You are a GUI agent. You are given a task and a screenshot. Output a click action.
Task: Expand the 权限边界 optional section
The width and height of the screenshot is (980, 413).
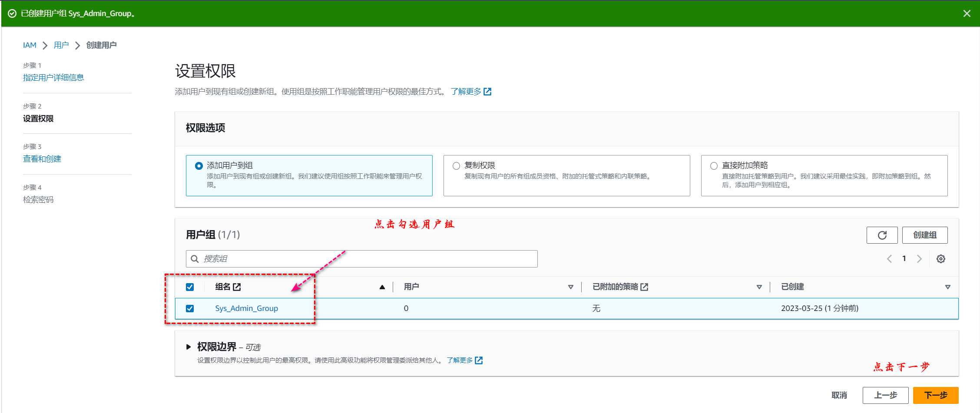189,347
